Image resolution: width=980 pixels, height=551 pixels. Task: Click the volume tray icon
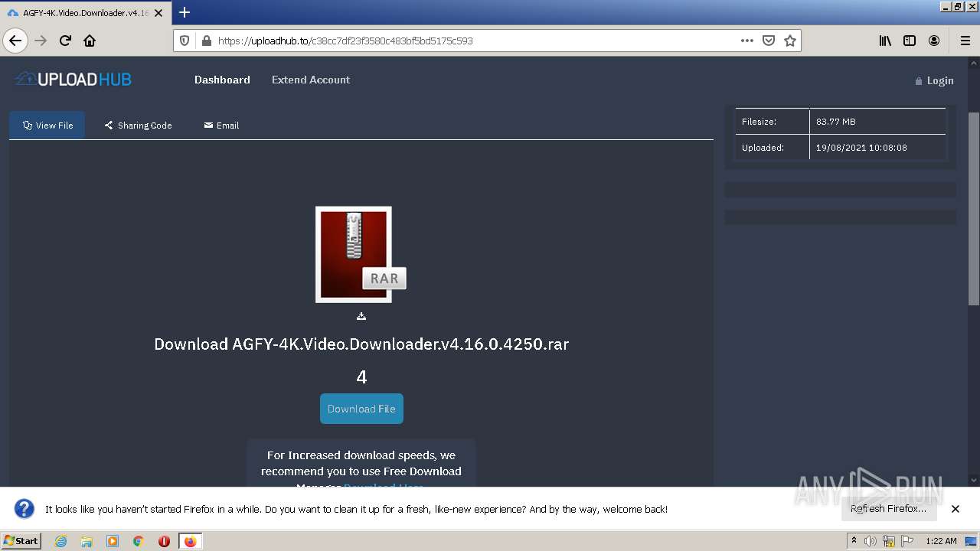tap(871, 541)
